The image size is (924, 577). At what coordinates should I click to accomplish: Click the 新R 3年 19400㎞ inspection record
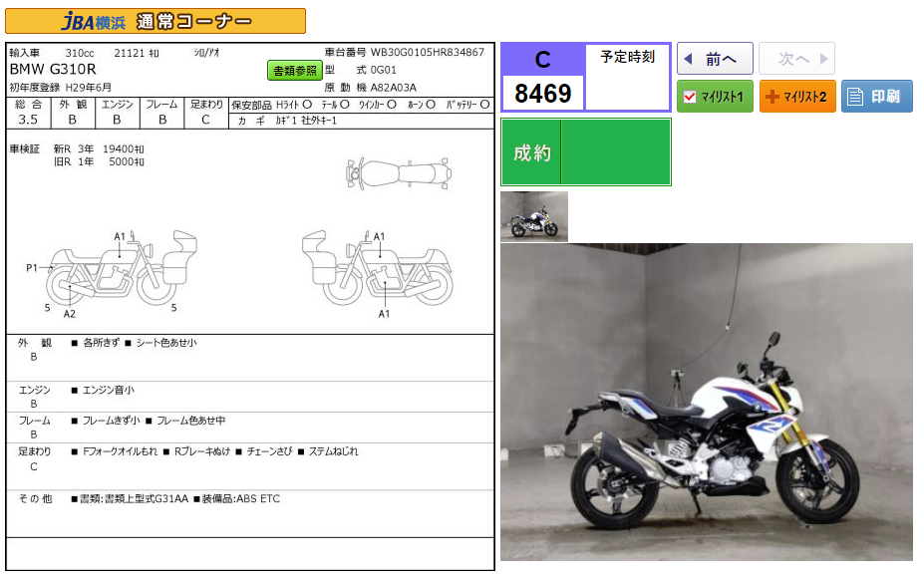click(x=99, y=149)
